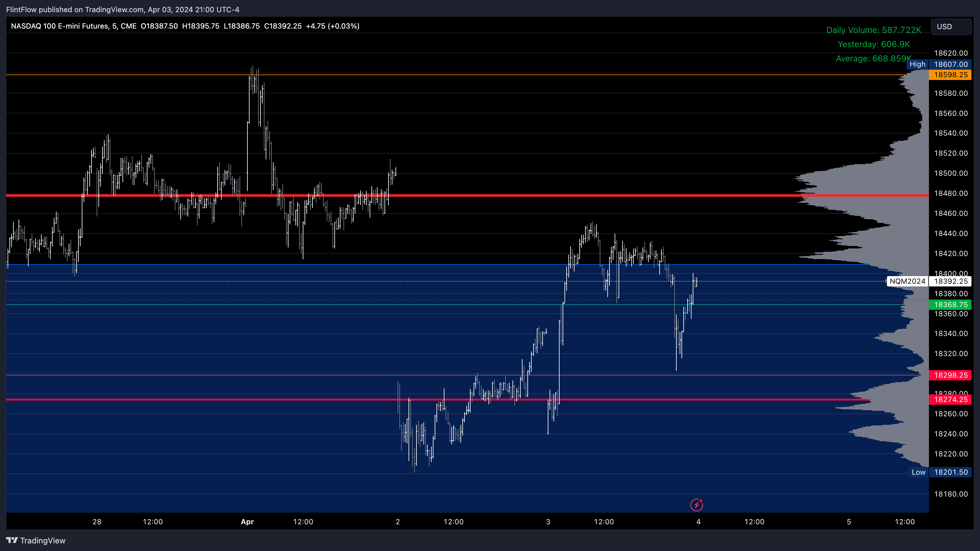
Task: Click the purple lightning bolt event icon
Action: click(697, 505)
